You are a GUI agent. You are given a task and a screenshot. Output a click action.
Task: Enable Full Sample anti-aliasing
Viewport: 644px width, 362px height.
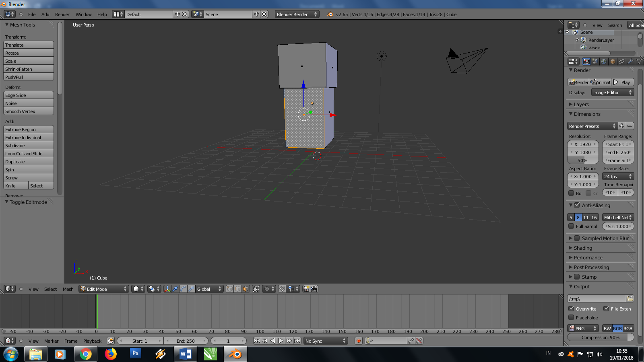point(572,226)
